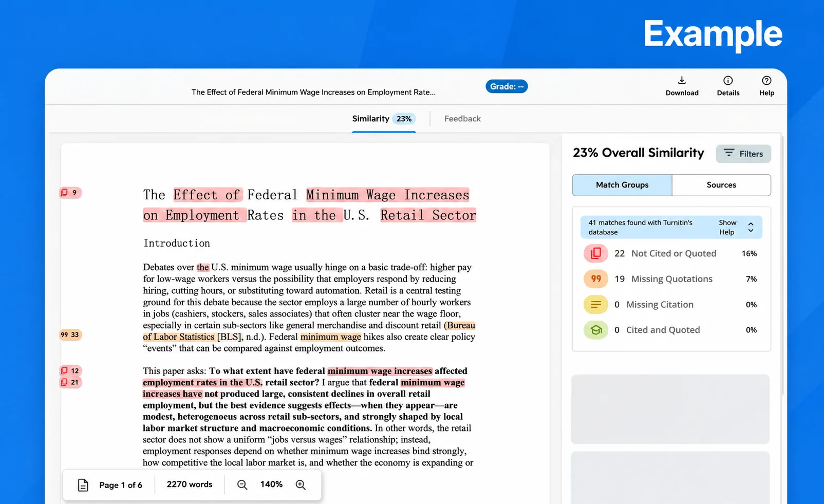Open the Filters button
This screenshot has width=824, height=504.
[x=743, y=154]
